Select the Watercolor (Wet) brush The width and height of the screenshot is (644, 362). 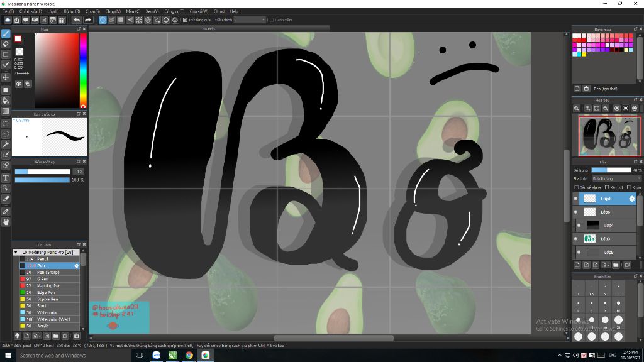pos(49,319)
